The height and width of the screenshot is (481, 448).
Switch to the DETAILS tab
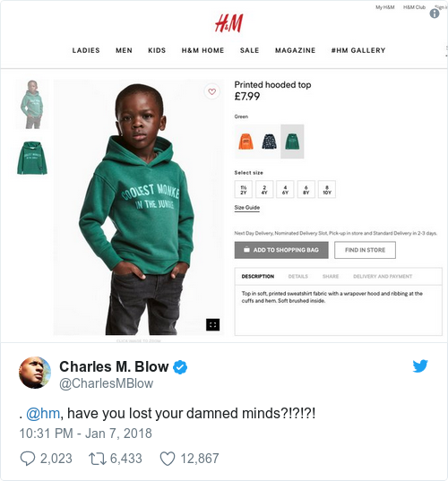298,277
